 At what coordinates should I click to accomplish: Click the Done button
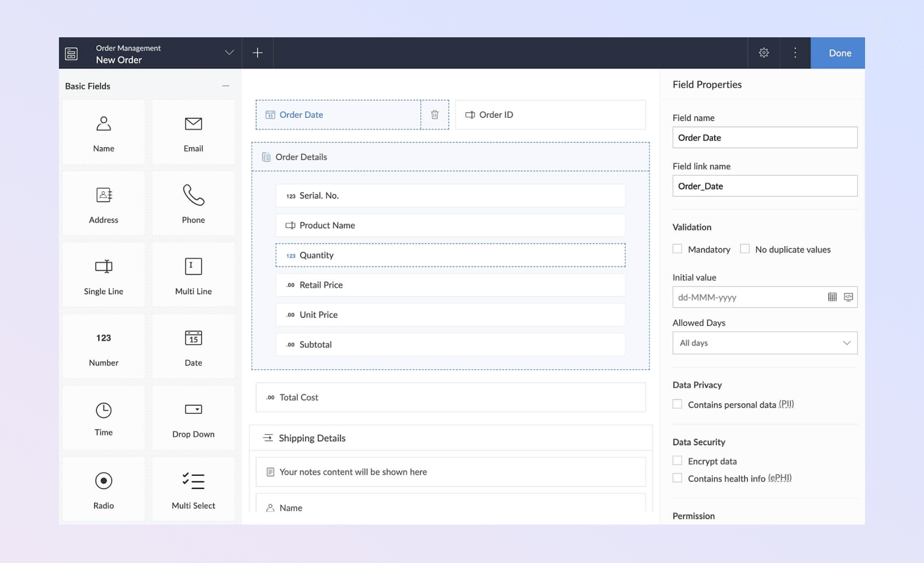click(839, 53)
